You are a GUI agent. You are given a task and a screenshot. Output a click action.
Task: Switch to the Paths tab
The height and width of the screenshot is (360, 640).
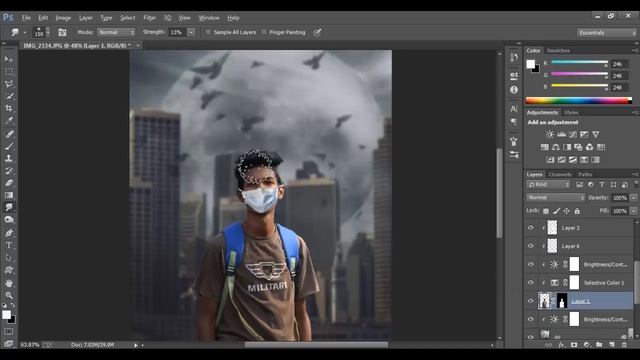[585, 174]
